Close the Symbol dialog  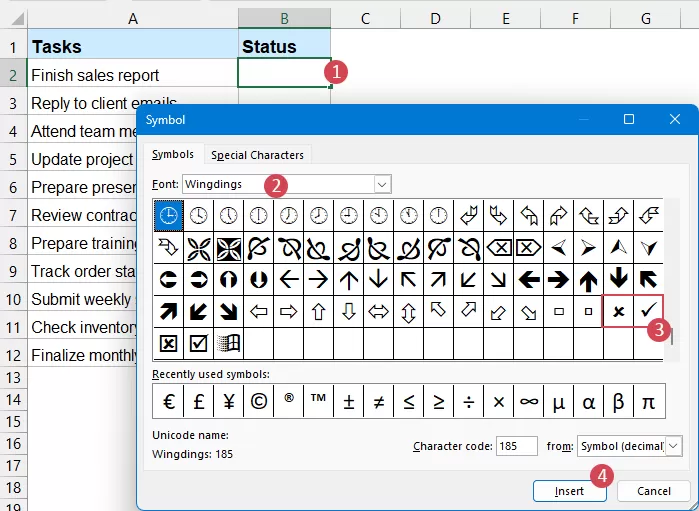[674, 119]
